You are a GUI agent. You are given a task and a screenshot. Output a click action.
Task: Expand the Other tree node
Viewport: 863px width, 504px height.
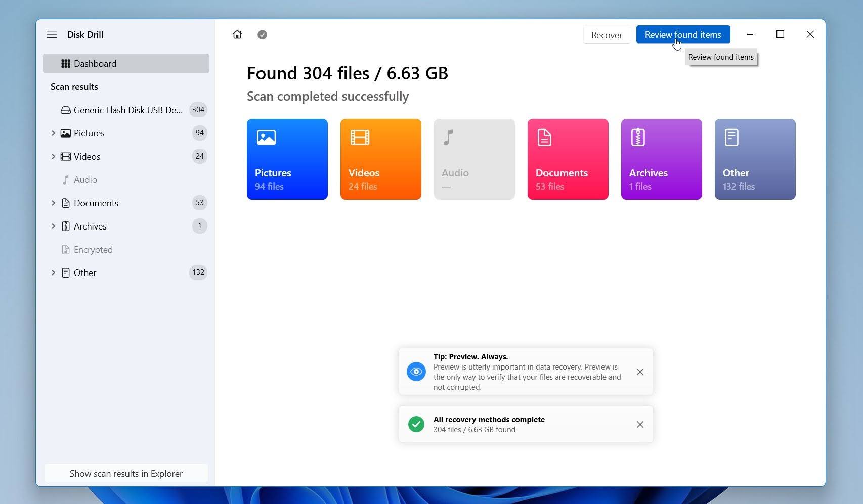coord(53,272)
